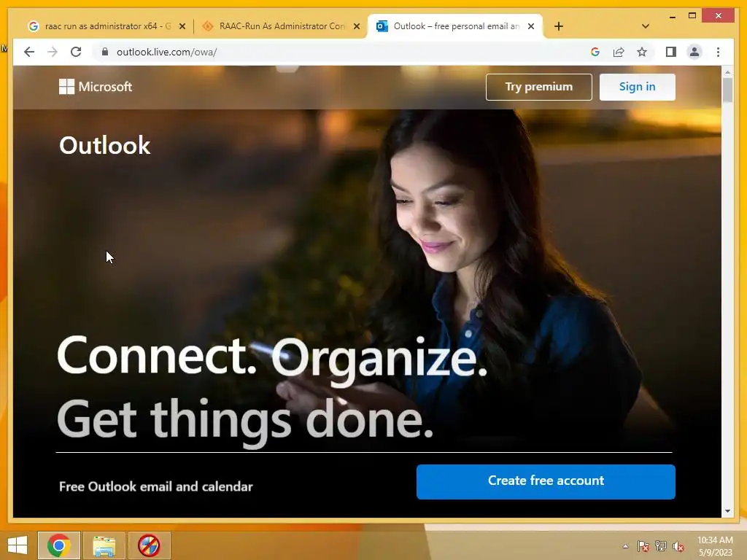Open File Explorer from the taskbar

point(104,545)
